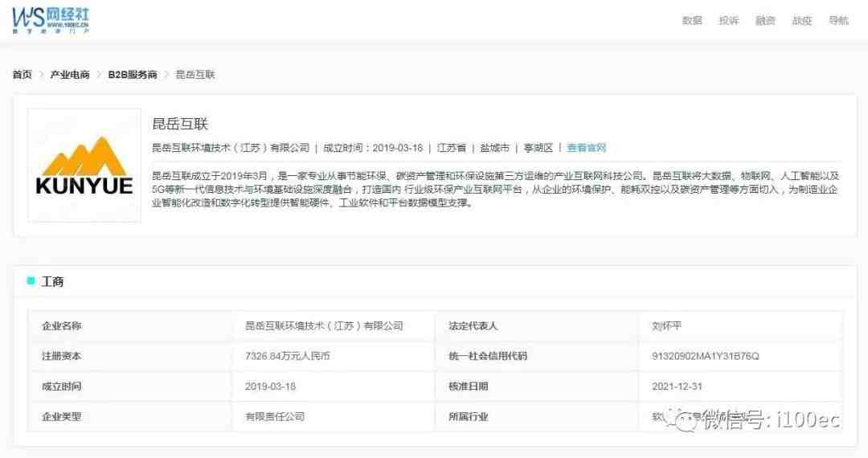Open the 导航 navigation item
The height and width of the screenshot is (458, 868).
click(x=838, y=20)
